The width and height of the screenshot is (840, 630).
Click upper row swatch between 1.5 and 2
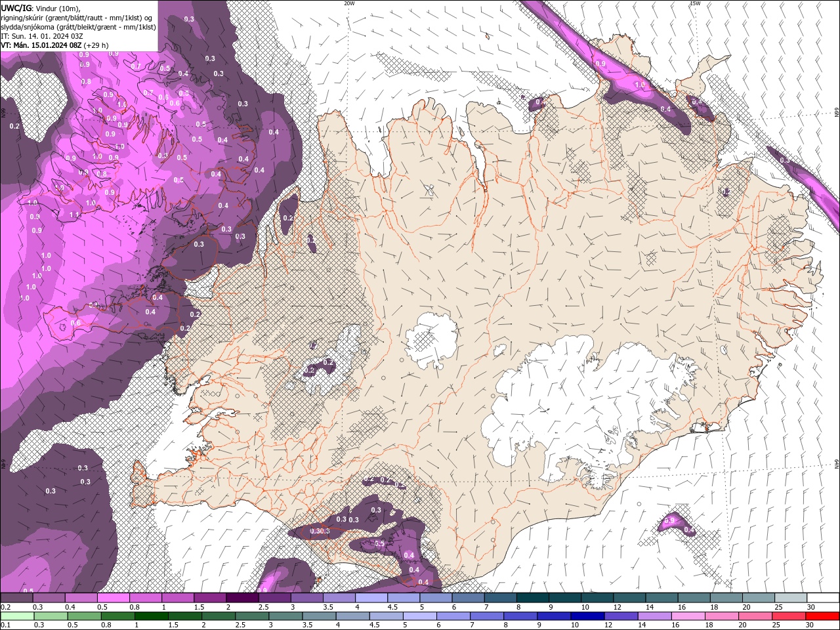209,598
